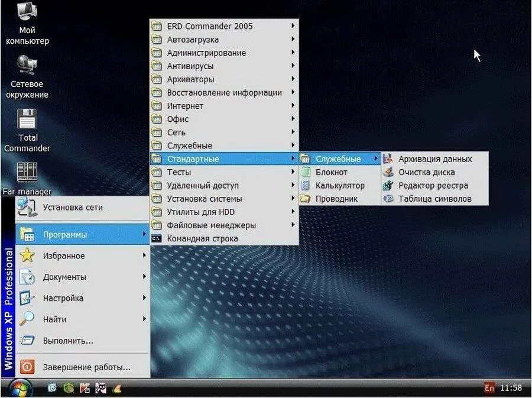Click the Завершение работы... label
This screenshot has height=398, width=532.
[x=86, y=367]
